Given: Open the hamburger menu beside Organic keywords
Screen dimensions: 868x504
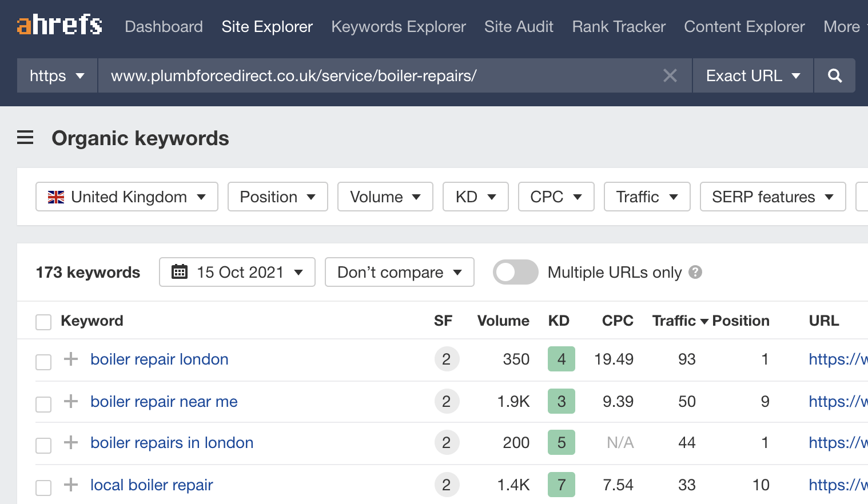Looking at the screenshot, I should (25, 138).
